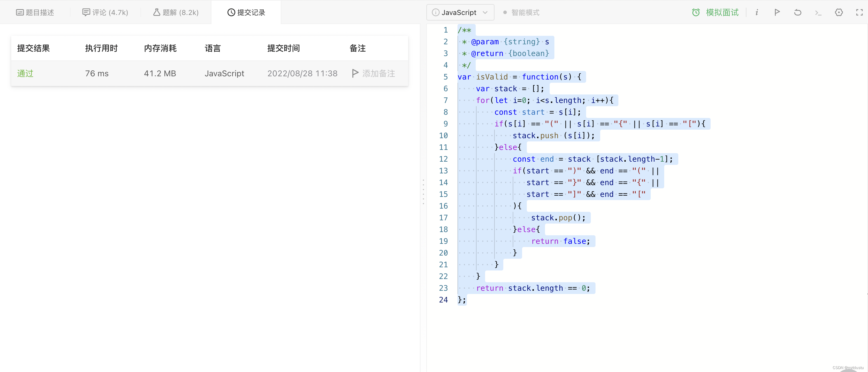Open the 通过 submission result link
Viewport: 868px width, 372px height.
point(25,73)
